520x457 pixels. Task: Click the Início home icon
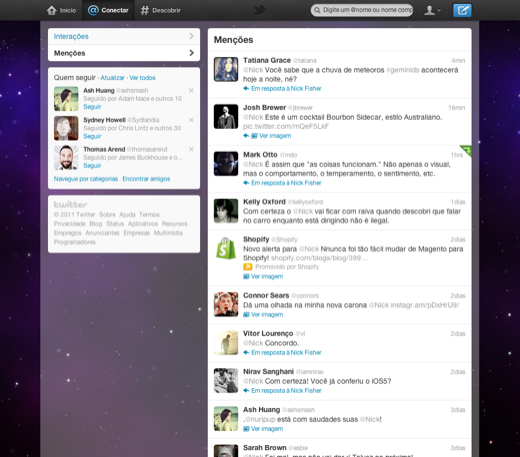pyautogui.click(x=51, y=10)
